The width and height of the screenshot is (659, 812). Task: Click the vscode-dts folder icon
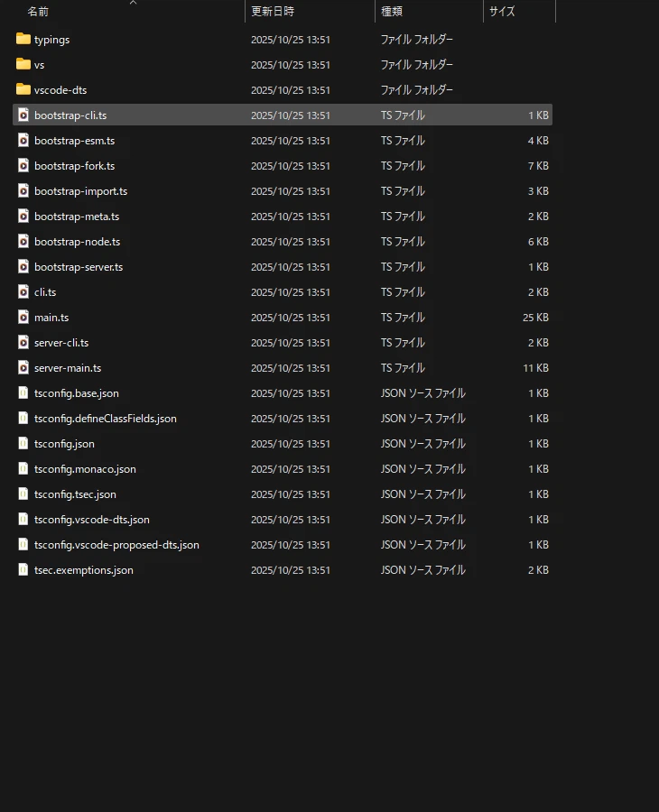23,89
